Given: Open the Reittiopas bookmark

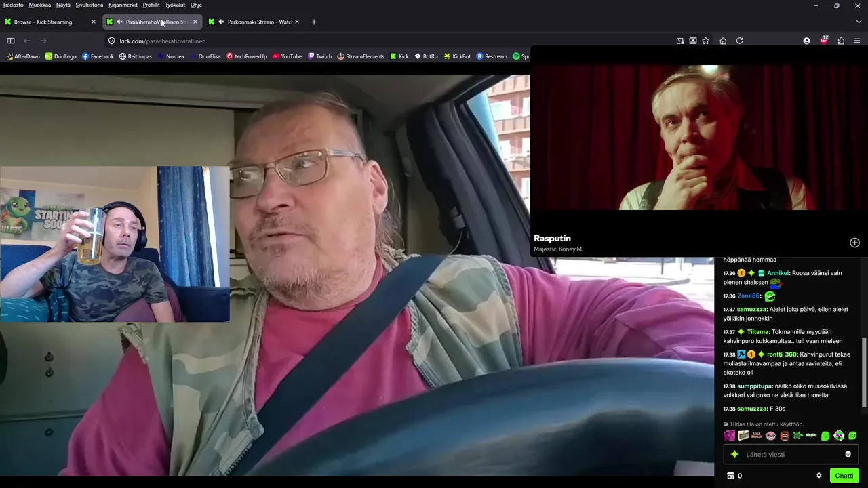Looking at the screenshot, I should point(136,56).
